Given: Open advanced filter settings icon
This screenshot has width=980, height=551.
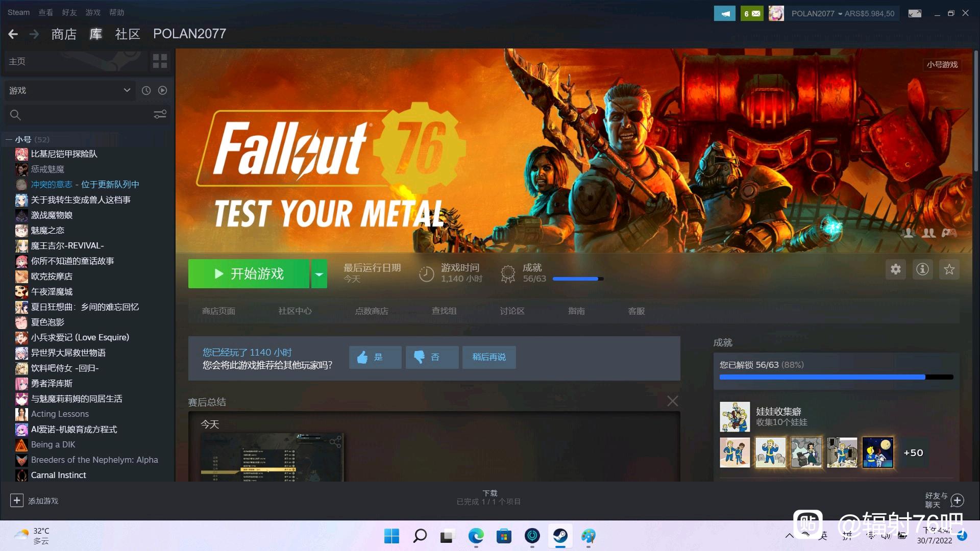Looking at the screenshot, I should coord(160,115).
